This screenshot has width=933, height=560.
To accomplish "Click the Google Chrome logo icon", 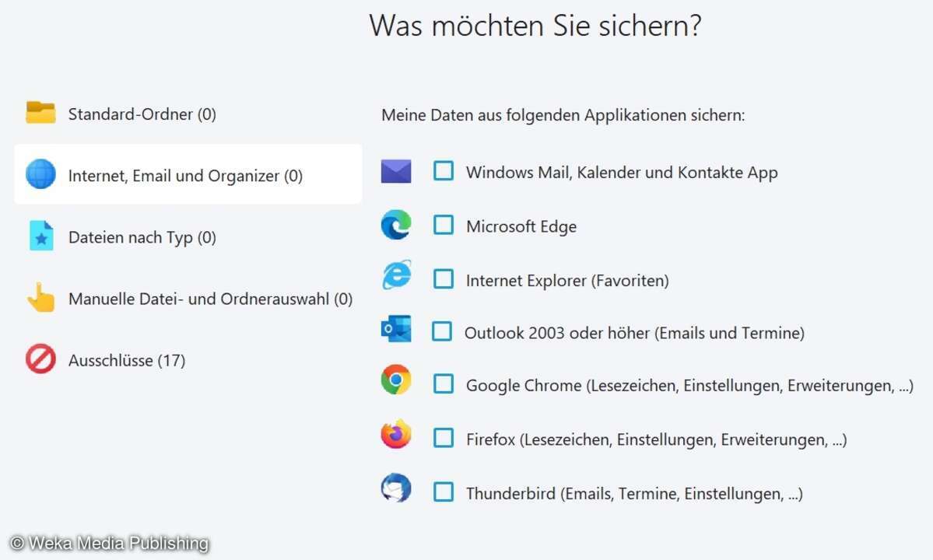I will pos(396,380).
